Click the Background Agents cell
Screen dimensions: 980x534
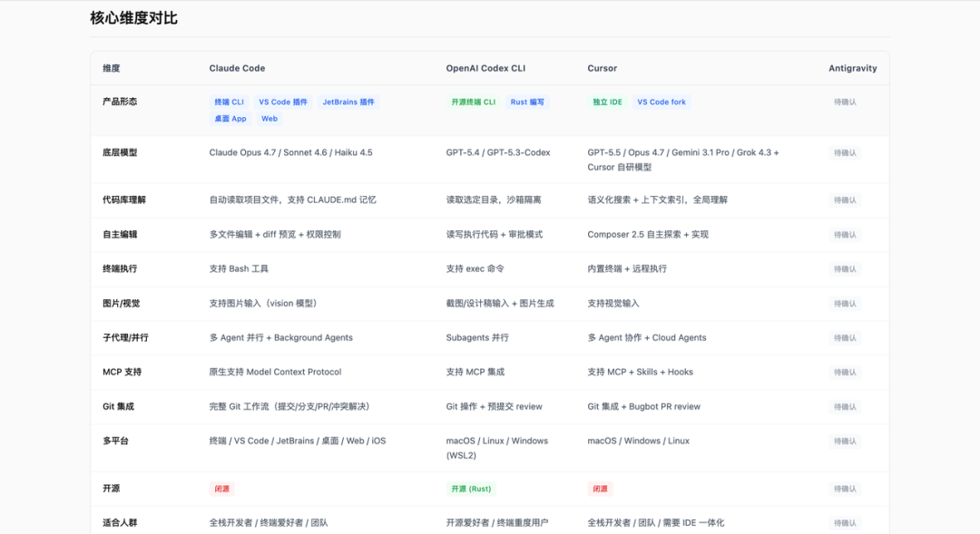coord(281,338)
